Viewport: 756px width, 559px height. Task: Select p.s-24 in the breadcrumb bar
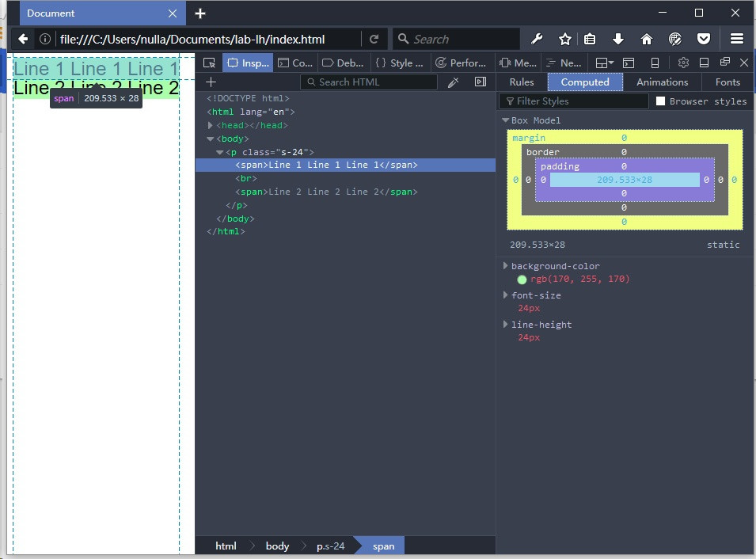[330, 546]
